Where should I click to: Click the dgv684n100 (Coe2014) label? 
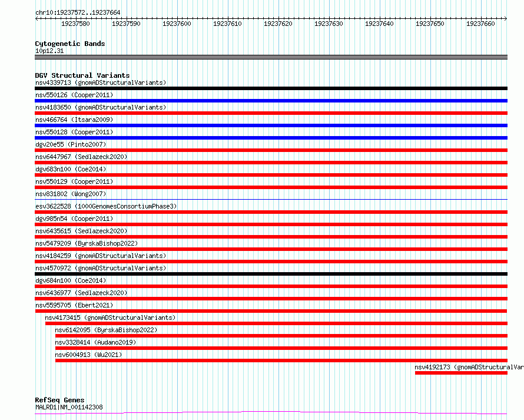coord(71,280)
